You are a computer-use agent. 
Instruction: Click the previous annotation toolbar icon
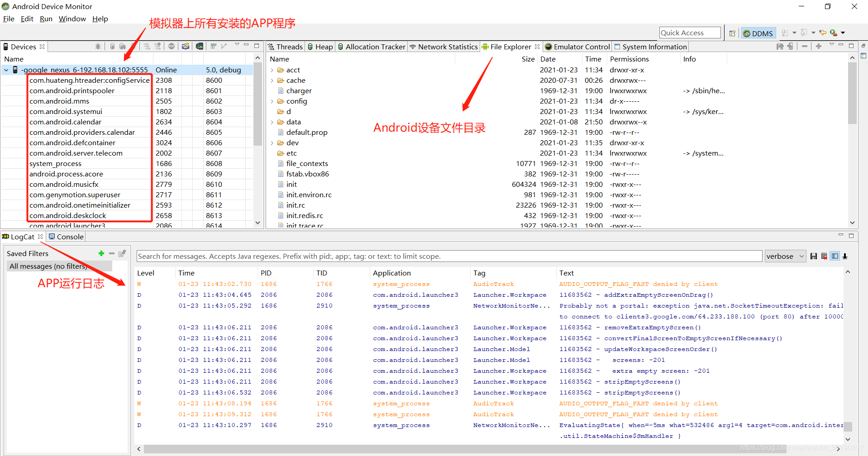tap(804, 33)
